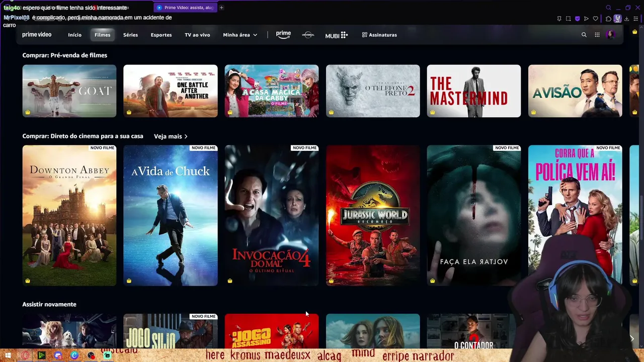Switch to the Prime Video browser tab

[185, 8]
